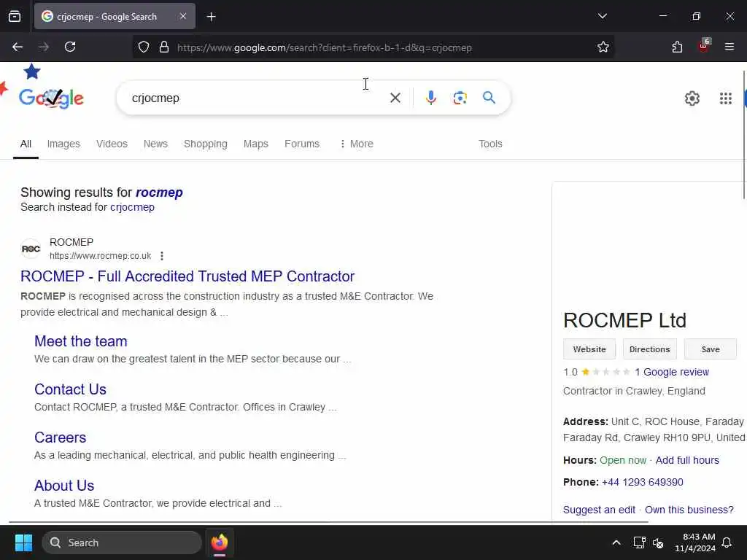Viewport: 747px width, 560px height.
Task: Switch to the Forums tab
Action: click(301, 144)
